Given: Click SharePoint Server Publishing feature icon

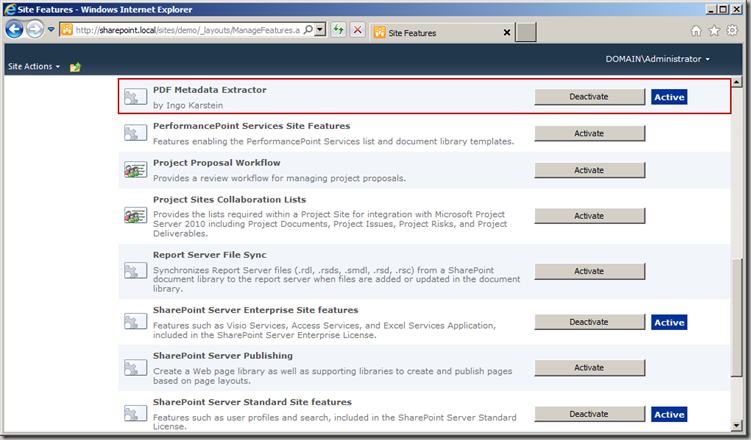Looking at the screenshot, I should 136,368.
